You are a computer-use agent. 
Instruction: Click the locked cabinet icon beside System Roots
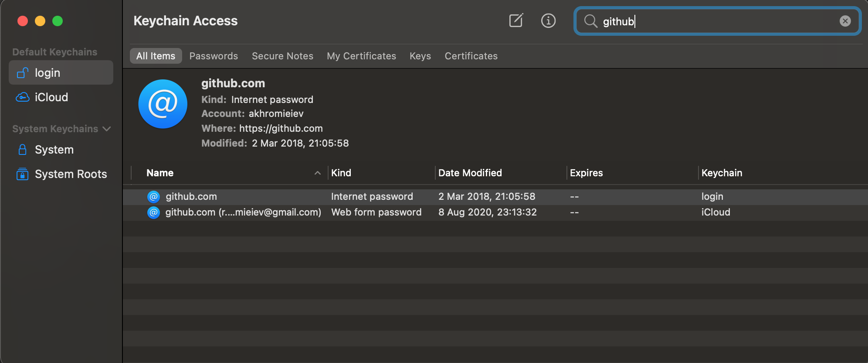[x=23, y=174]
